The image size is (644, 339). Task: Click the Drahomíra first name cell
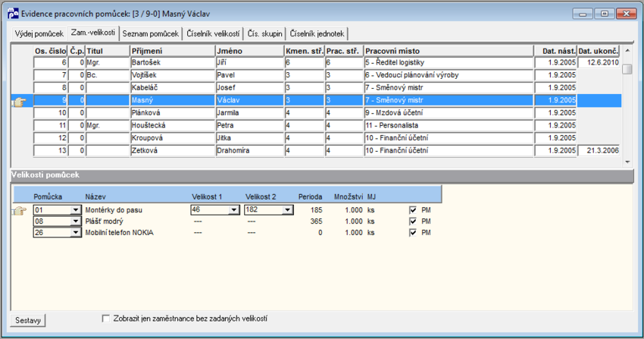[x=250, y=150]
